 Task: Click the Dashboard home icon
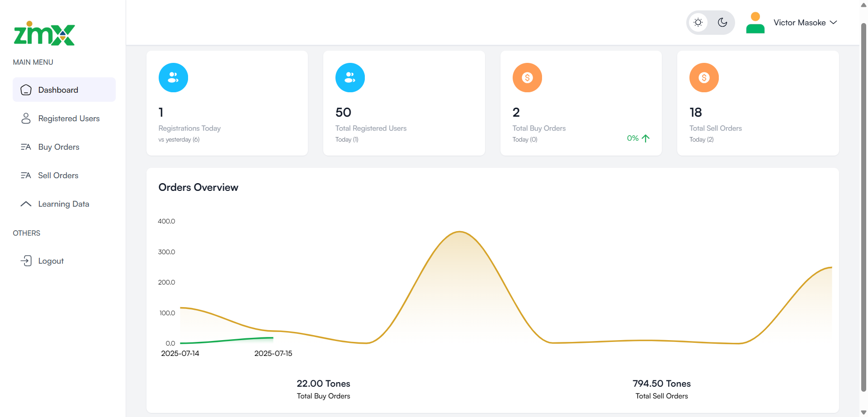click(26, 90)
